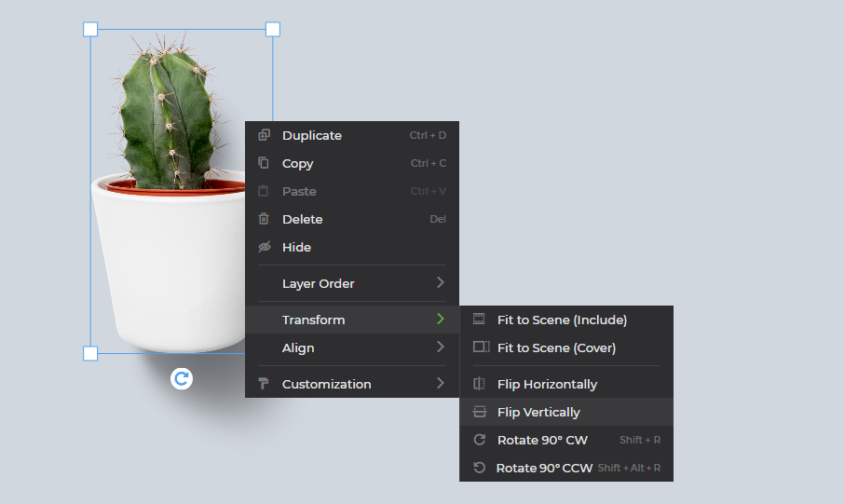Viewport: 844px width, 504px height.
Task: Click the circular rotate handle below the cactus
Action: point(182,378)
